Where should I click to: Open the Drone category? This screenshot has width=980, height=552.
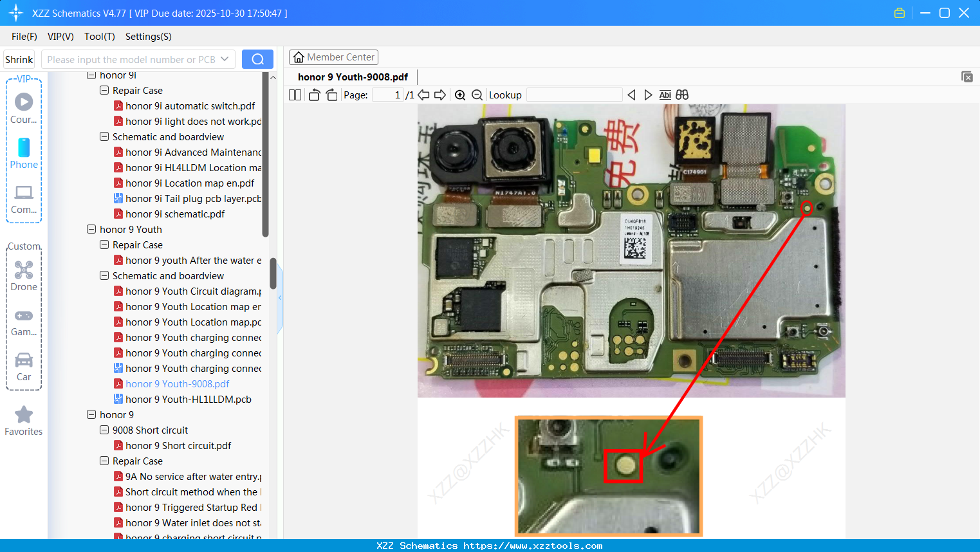click(24, 275)
